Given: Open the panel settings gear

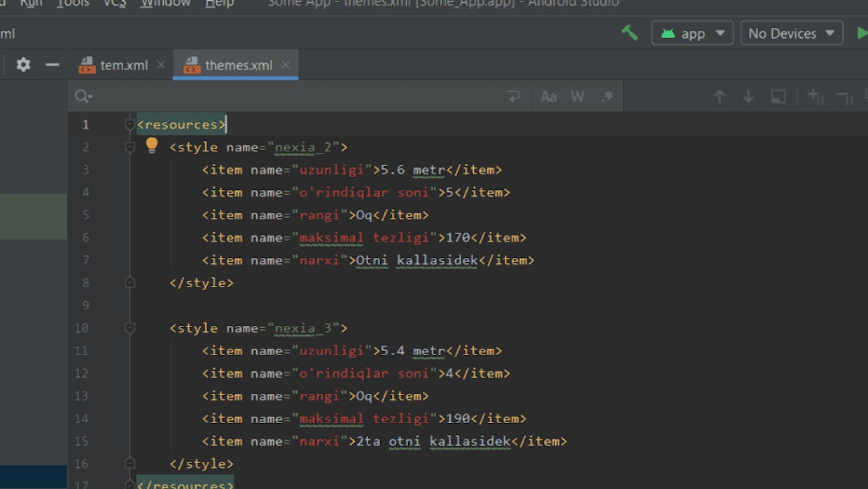Looking at the screenshot, I should tap(23, 64).
